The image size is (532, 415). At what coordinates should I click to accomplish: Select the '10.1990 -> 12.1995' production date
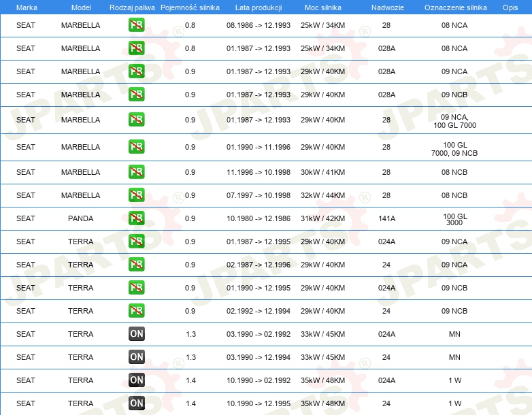pos(259,403)
